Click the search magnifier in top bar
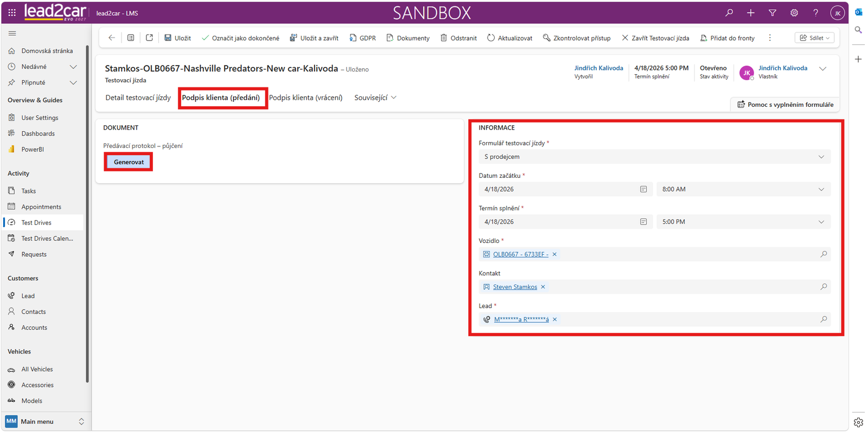 [x=729, y=12]
